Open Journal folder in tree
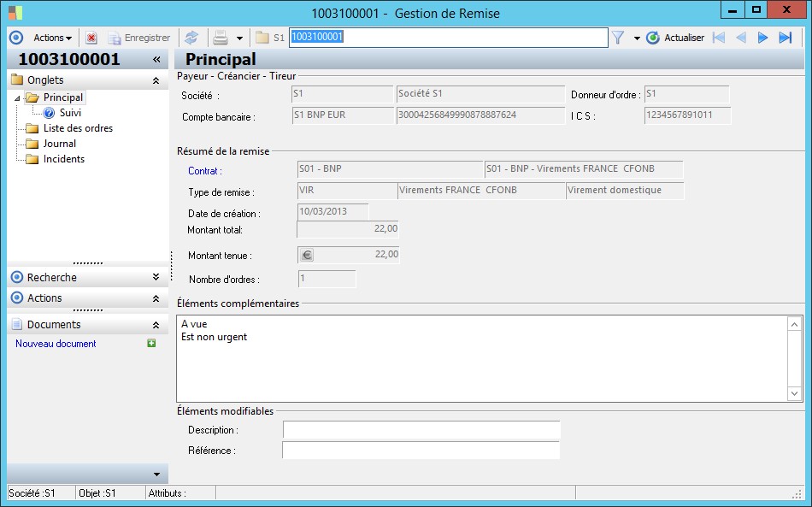Image resolution: width=812 pixels, height=507 pixels. pos(59,144)
